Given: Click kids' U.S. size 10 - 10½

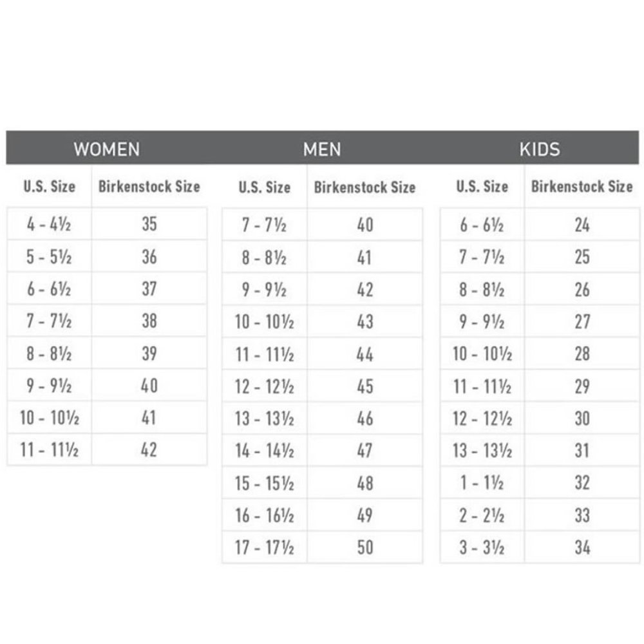Looking at the screenshot, I should click(x=482, y=354).
